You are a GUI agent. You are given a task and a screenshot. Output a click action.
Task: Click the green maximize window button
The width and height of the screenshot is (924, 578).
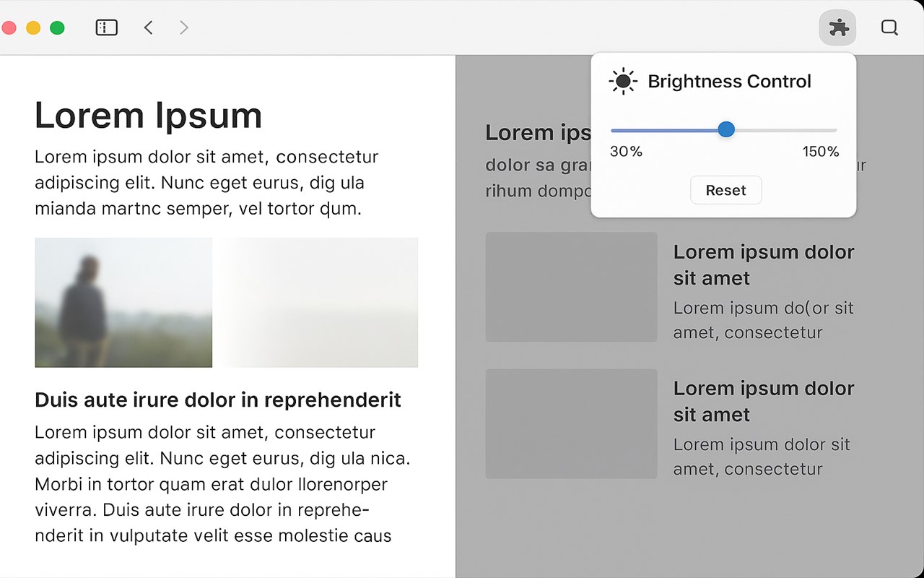pyautogui.click(x=57, y=27)
